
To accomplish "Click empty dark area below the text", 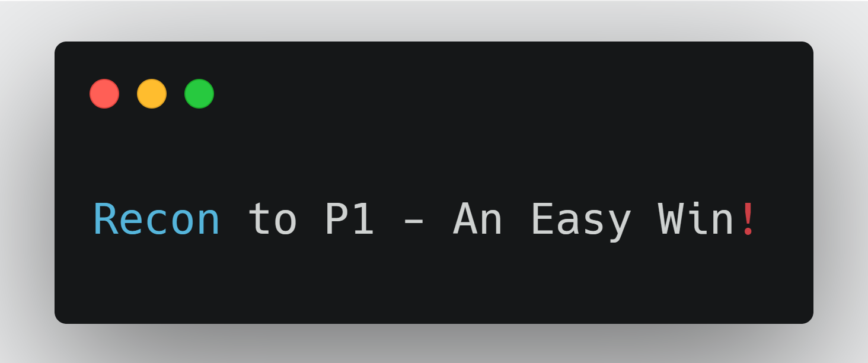I will click(x=433, y=285).
